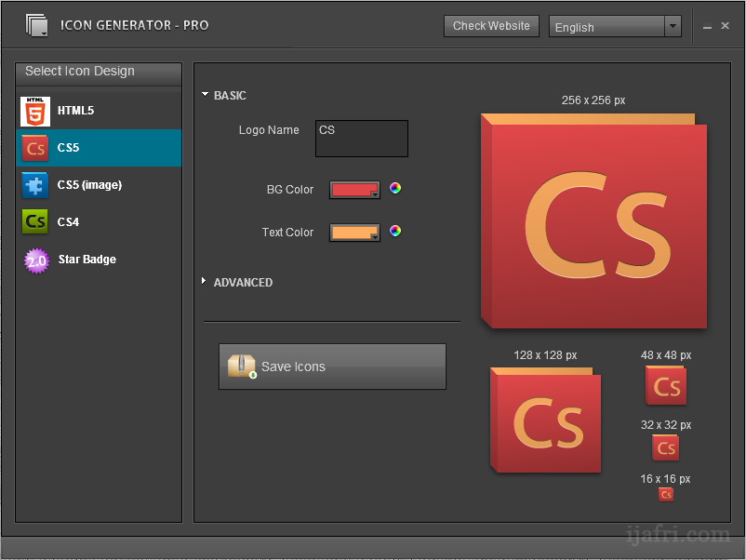Click the "CS5 (image)" list label

tap(89, 185)
